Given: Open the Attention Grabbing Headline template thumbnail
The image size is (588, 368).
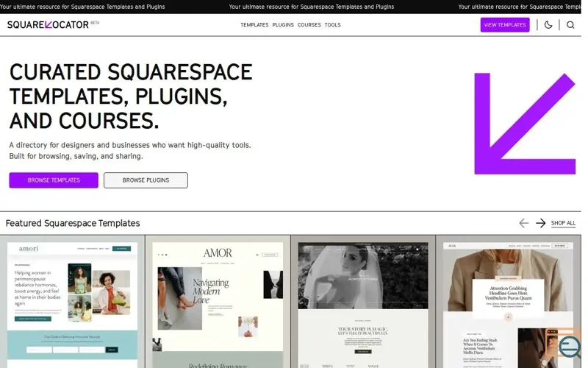Looking at the screenshot, I should point(508,305).
